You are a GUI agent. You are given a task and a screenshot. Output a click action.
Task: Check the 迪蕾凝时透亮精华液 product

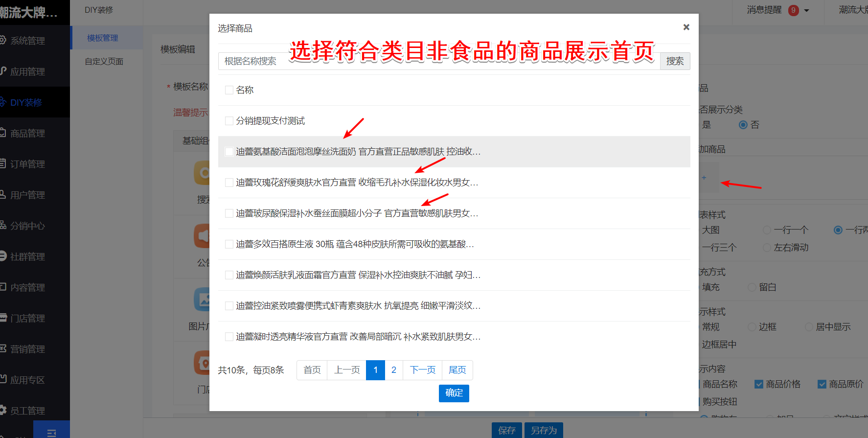(229, 337)
